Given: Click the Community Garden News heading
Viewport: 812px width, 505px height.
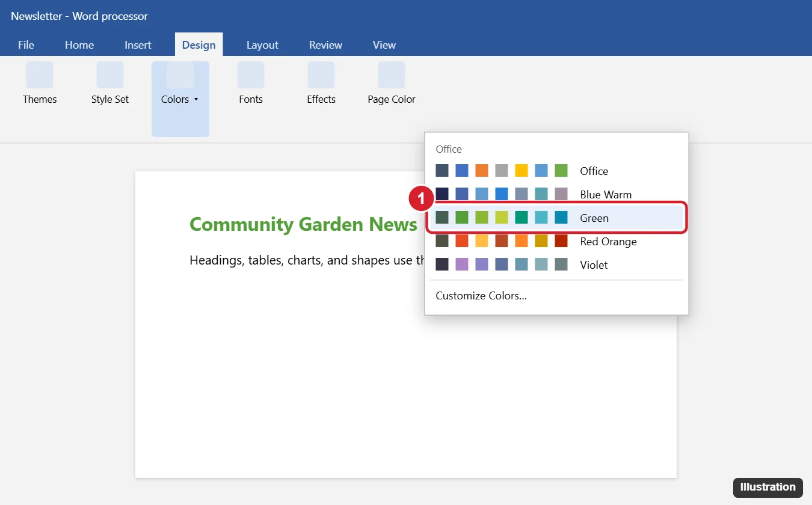Looking at the screenshot, I should point(303,224).
